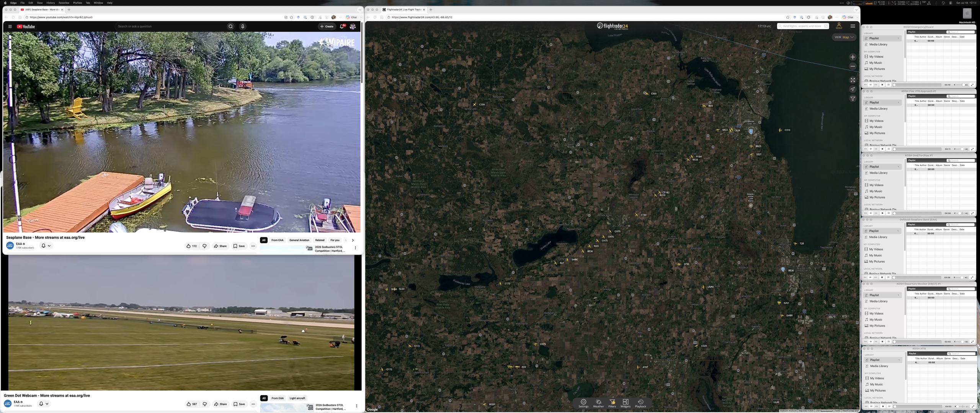The height and width of the screenshot is (413, 980).
Task: Pause the KOSH Emergency/Guard stream
Action: (871, 85)
